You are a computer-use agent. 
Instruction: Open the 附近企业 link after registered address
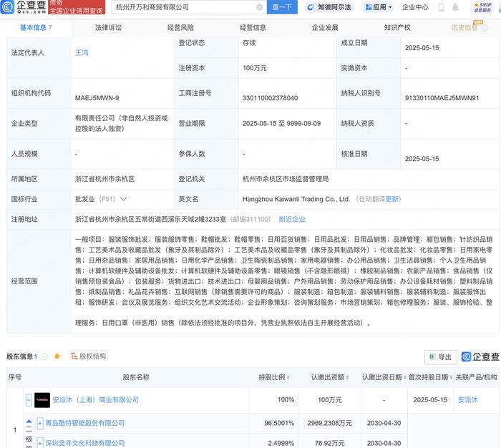click(292, 219)
